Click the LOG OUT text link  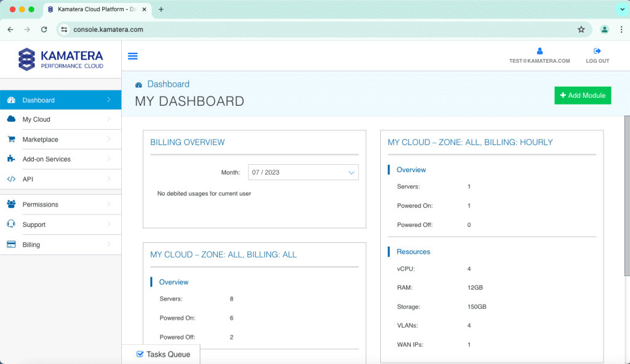[597, 61]
